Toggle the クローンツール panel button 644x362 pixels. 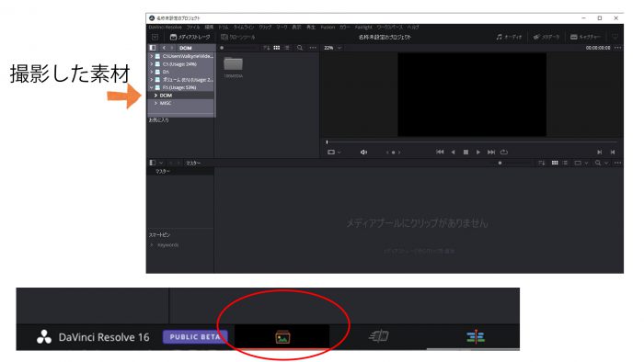pyautogui.click(x=237, y=37)
